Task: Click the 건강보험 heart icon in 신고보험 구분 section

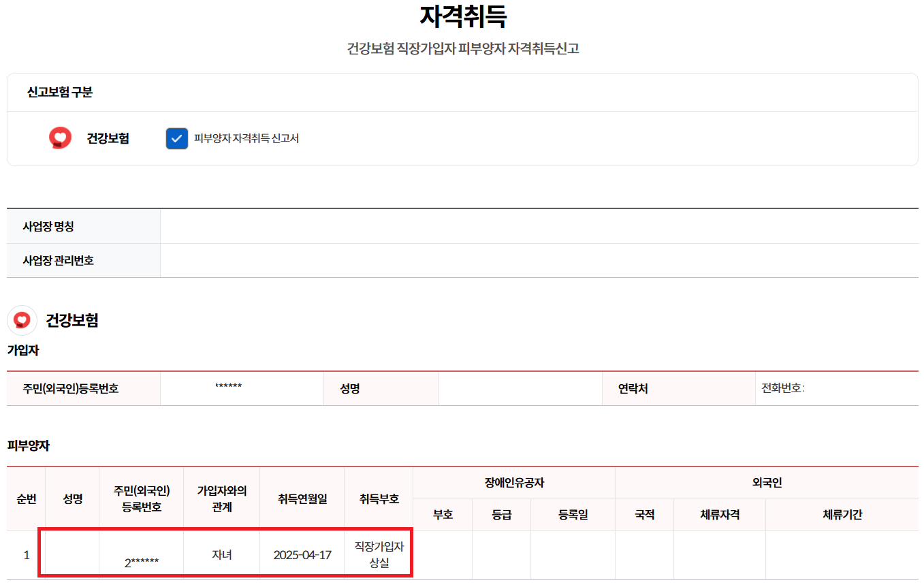Action: point(60,138)
